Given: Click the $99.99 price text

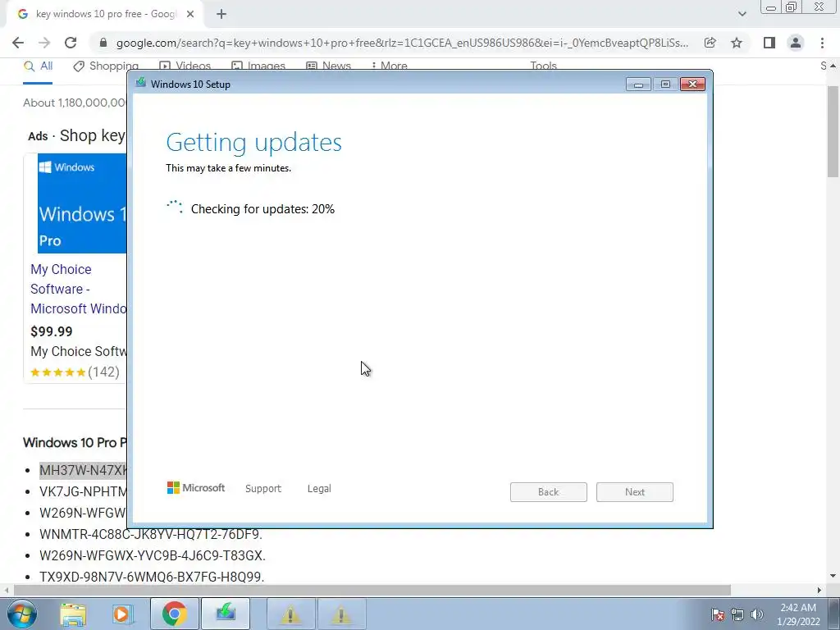Looking at the screenshot, I should pyautogui.click(x=52, y=331).
